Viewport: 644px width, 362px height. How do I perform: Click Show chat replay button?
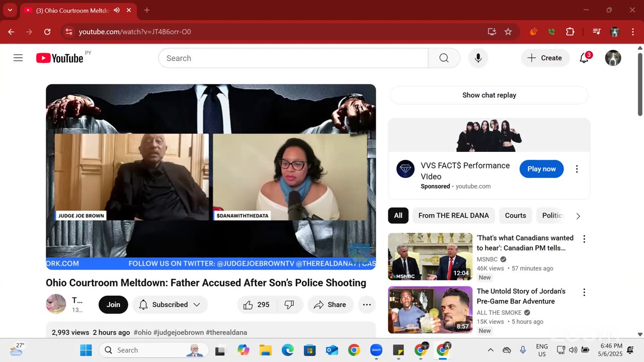point(489,95)
